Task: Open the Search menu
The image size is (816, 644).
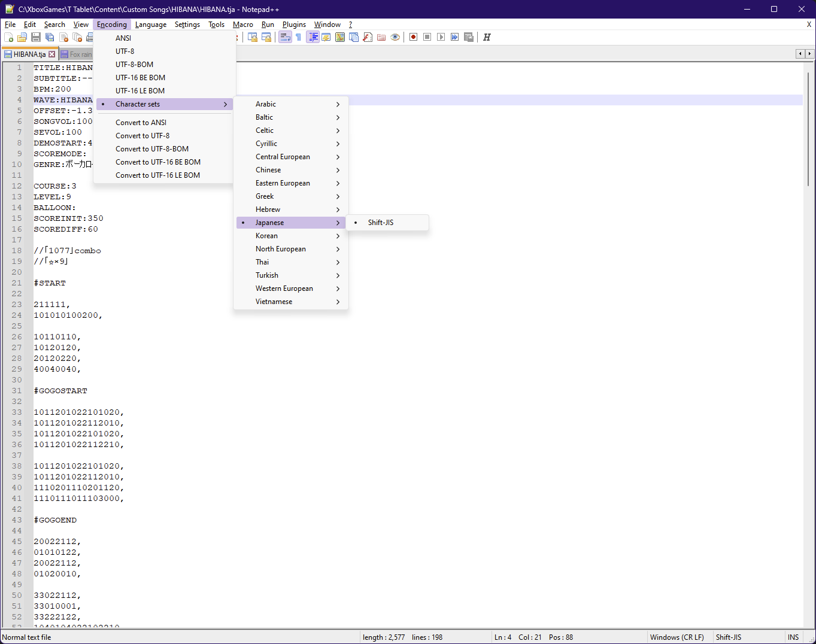Action: click(x=54, y=25)
